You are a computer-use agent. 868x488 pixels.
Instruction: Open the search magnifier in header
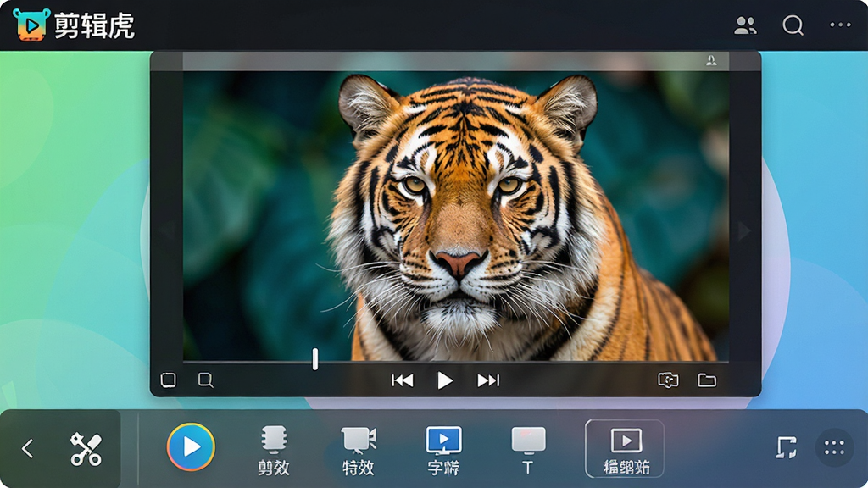[x=793, y=25]
